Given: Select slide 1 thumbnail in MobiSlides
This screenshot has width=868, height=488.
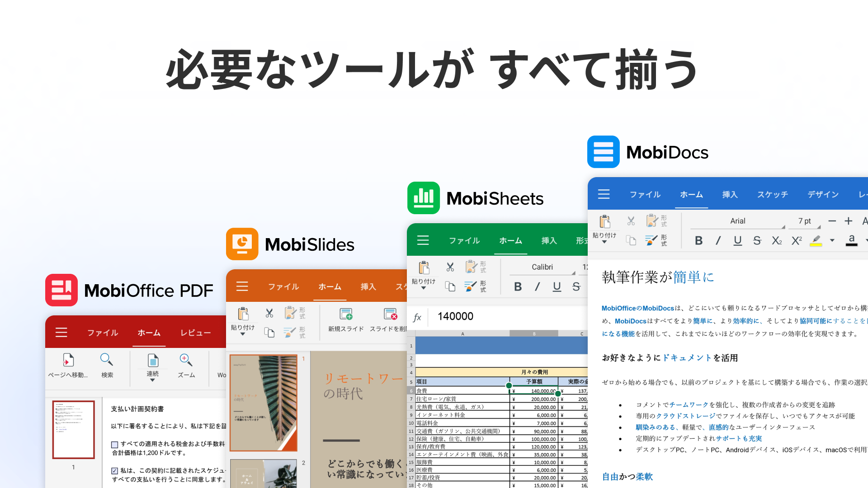Looking at the screenshot, I should 264,403.
